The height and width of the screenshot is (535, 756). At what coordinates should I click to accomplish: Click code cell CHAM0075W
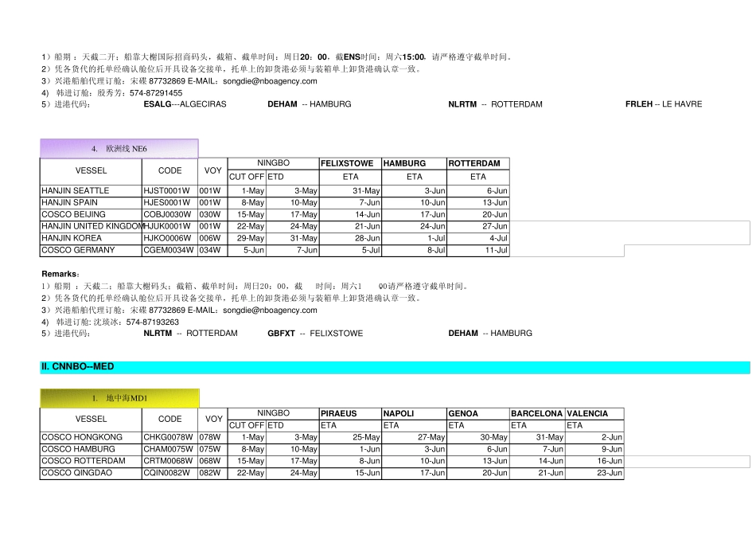(170, 449)
